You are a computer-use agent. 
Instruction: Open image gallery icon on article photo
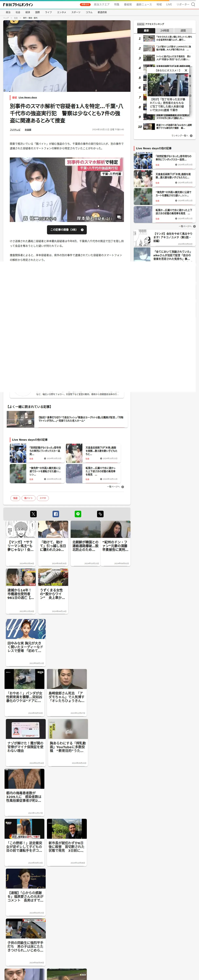119,217
